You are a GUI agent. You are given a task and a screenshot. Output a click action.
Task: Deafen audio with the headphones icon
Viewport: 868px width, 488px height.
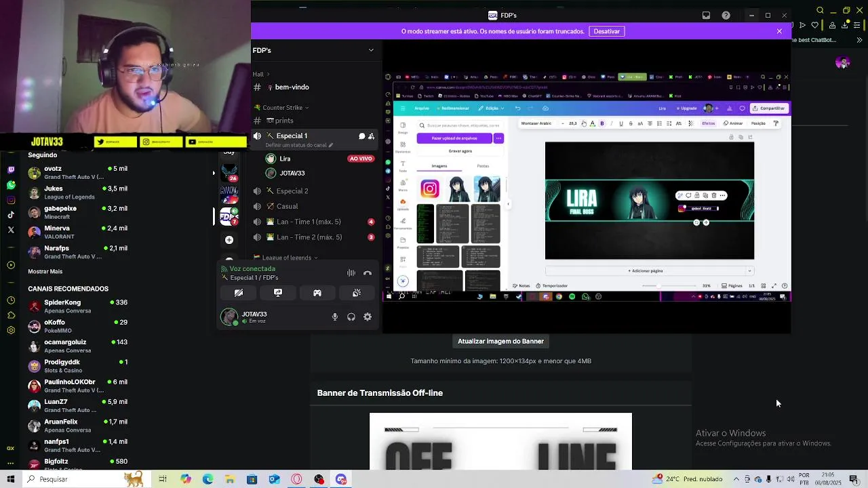tap(351, 317)
